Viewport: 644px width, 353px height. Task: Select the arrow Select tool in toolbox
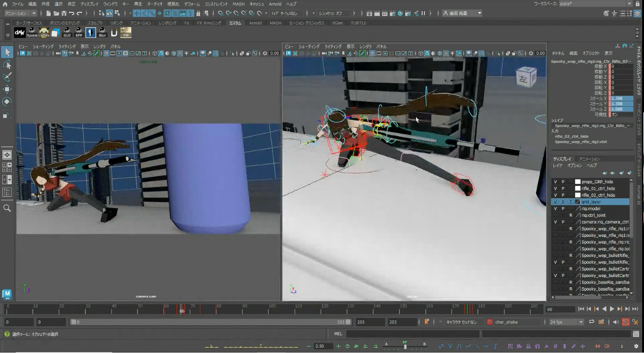point(7,52)
